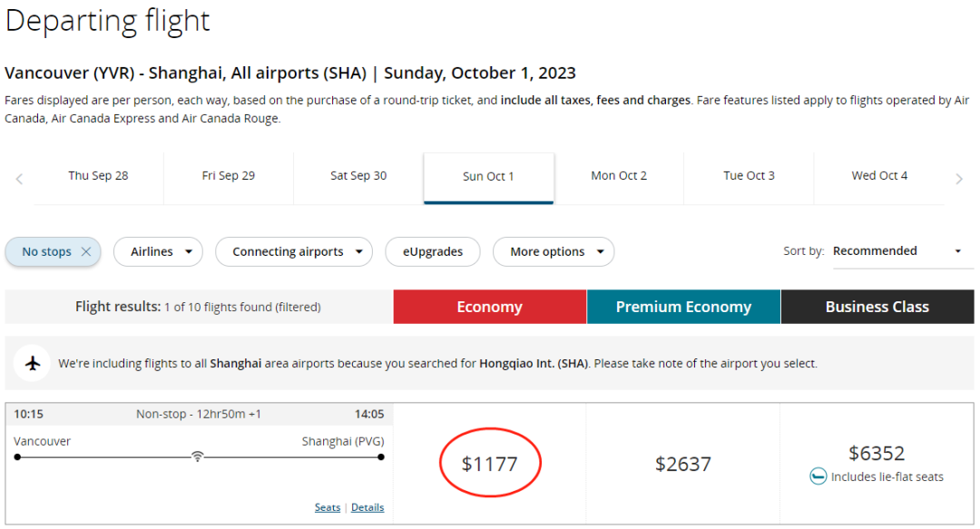The width and height of the screenshot is (980, 529).
Task: Advance dates with the right chevron arrow
Action: pyautogui.click(x=959, y=180)
